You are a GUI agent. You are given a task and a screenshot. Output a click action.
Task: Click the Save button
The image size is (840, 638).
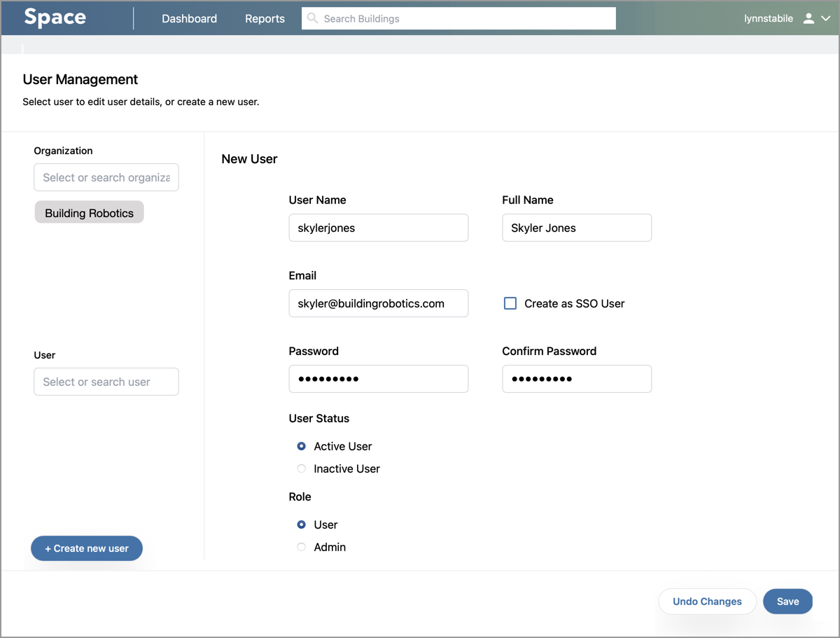787,601
